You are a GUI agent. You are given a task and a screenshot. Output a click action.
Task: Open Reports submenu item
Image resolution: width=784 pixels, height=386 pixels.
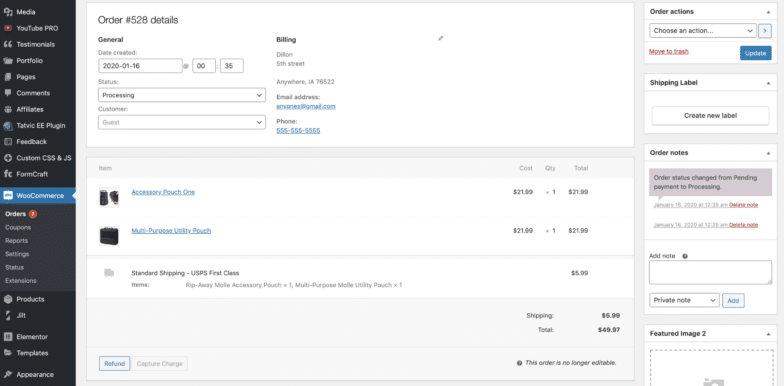[16, 240]
